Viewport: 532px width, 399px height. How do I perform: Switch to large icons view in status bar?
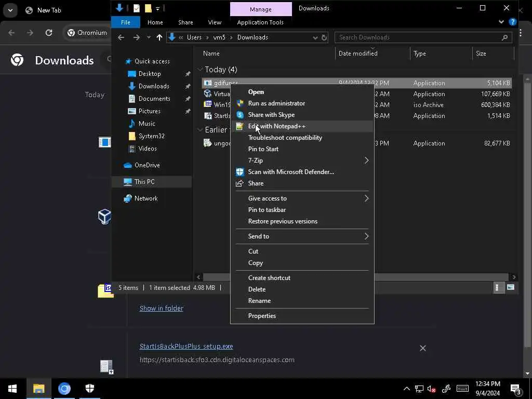[x=511, y=288]
